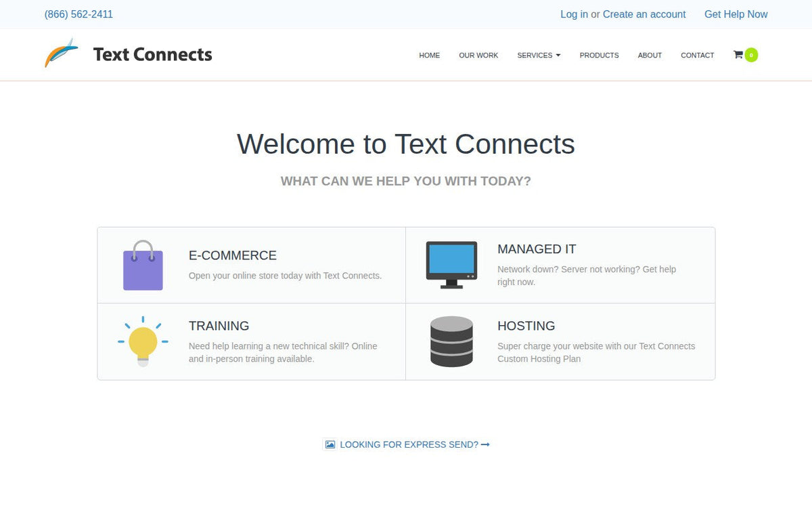Click the Text Connects brand name

[x=152, y=54]
